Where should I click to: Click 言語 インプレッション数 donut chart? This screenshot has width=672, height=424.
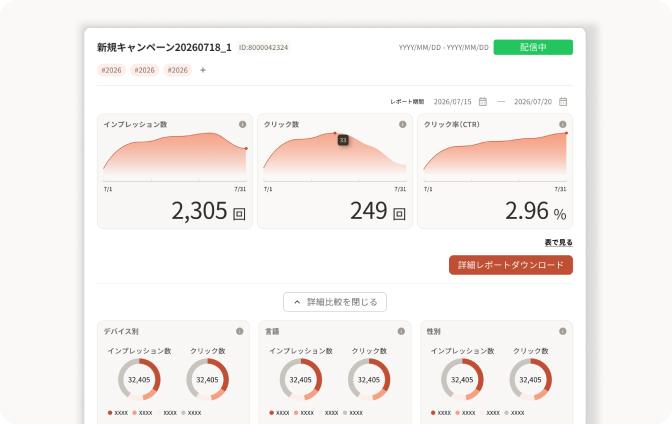(301, 379)
